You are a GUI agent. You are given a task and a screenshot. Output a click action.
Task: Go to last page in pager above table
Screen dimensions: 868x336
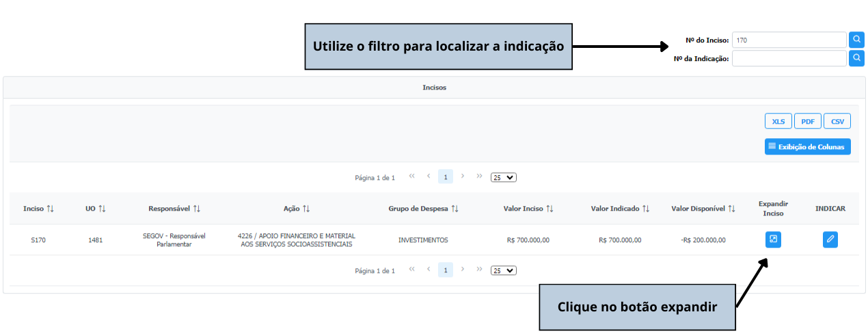pos(479,177)
